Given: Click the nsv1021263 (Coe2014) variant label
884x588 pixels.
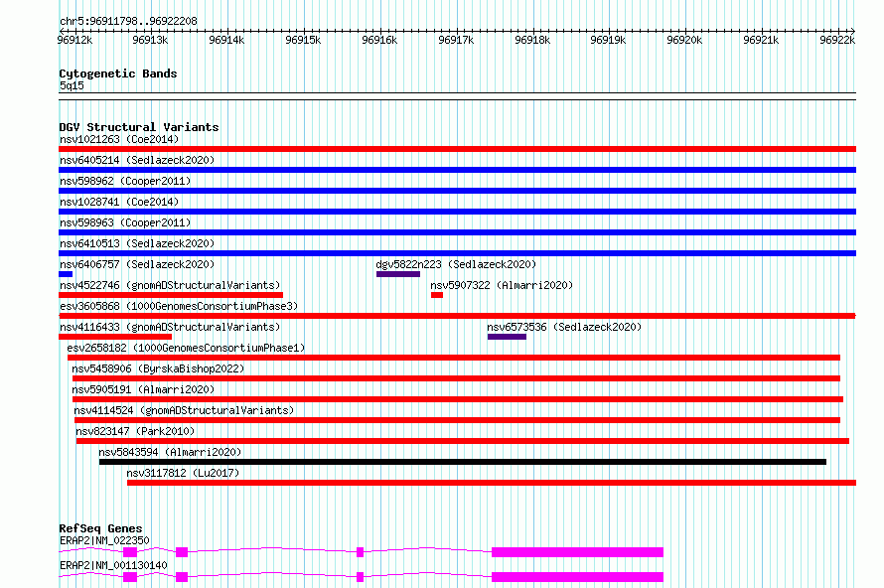Looking at the screenshot, I should (119, 139).
